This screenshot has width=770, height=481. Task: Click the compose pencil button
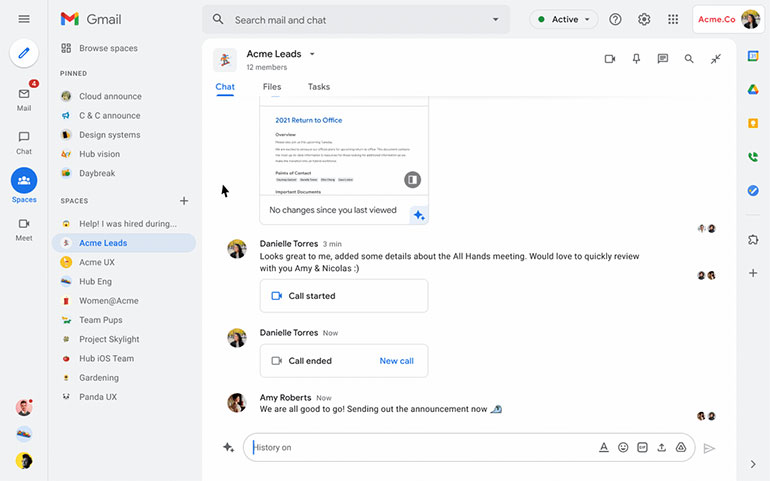[24, 53]
